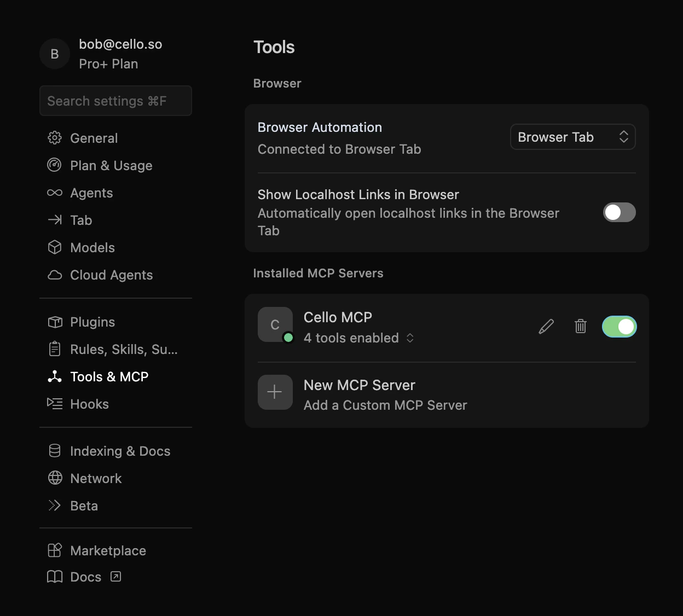Open Hooks via its sidebar icon

(x=55, y=404)
